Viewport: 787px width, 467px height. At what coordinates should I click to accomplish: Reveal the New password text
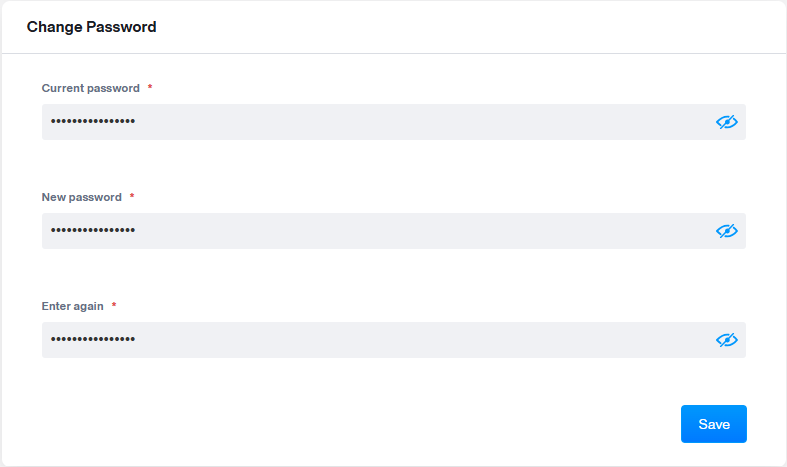(x=726, y=231)
